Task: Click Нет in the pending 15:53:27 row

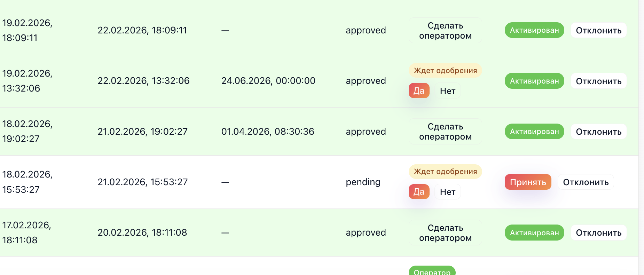Action: [x=447, y=192]
